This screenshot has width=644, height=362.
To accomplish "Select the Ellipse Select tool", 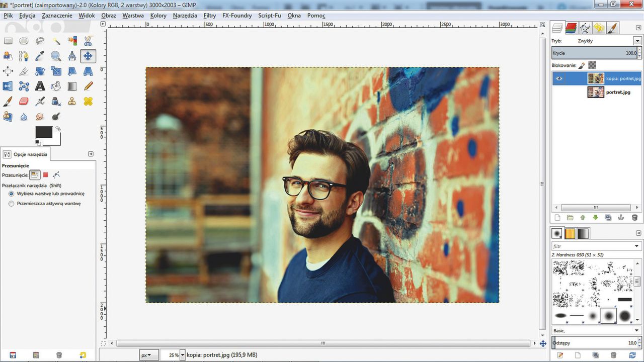I will [24, 41].
